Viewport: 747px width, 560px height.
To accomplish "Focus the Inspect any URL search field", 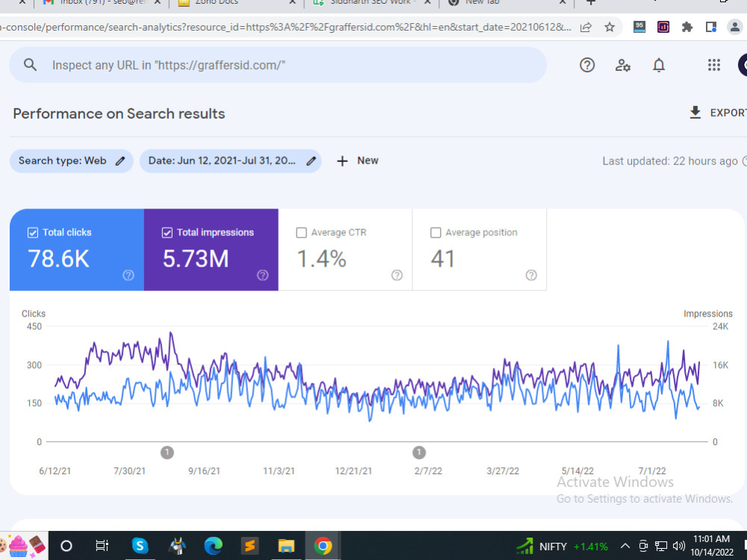I will [x=278, y=65].
